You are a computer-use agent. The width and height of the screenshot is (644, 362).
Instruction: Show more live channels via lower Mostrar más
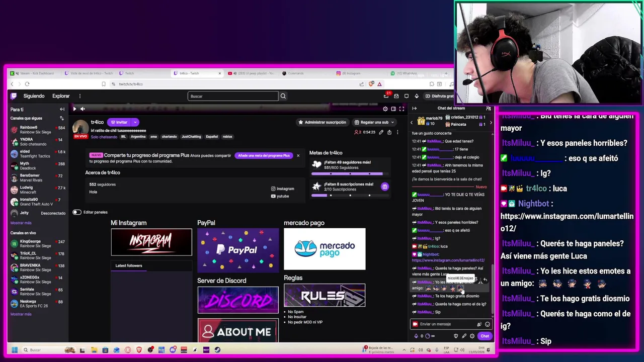(x=21, y=314)
